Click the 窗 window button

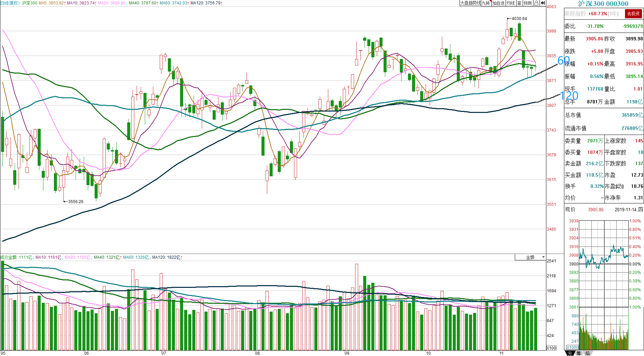pyautogui.click(x=519, y=3)
